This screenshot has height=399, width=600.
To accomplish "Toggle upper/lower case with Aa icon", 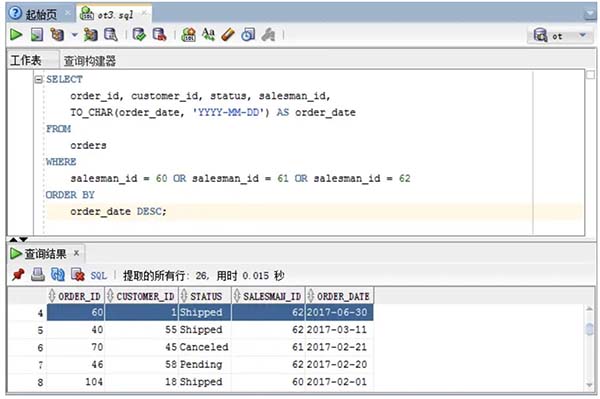I will click(x=208, y=35).
